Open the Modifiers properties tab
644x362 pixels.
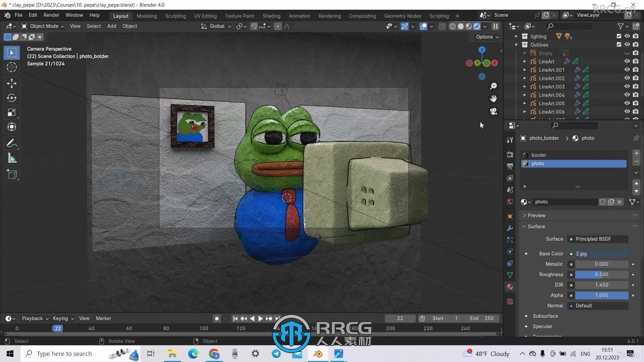click(x=510, y=228)
